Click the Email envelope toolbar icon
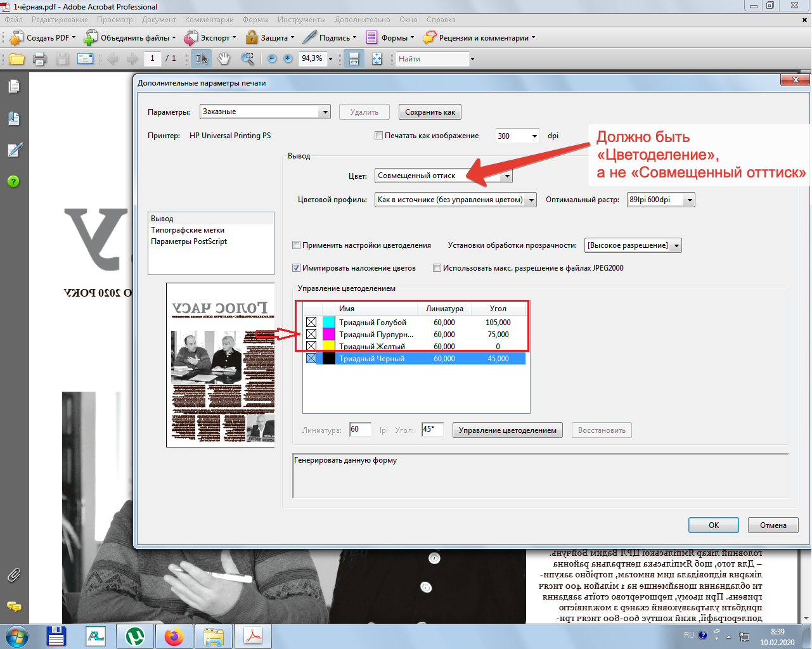The height and width of the screenshot is (649, 812). (x=85, y=59)
